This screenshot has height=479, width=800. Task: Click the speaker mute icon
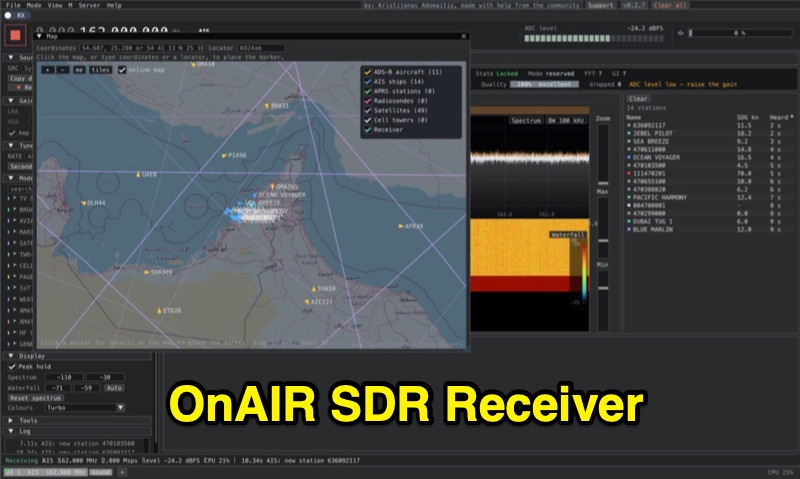pyautogui.click(x=680, y=33)
